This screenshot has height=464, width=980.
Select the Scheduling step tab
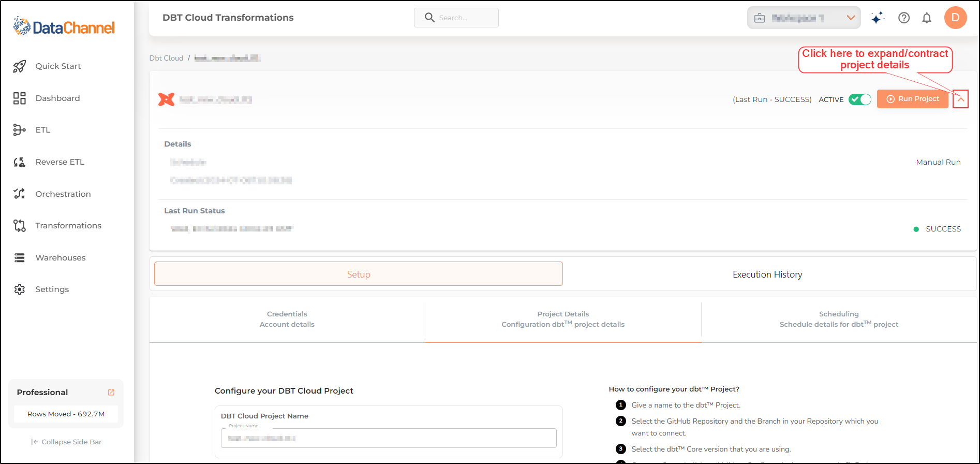coord(839,320)
